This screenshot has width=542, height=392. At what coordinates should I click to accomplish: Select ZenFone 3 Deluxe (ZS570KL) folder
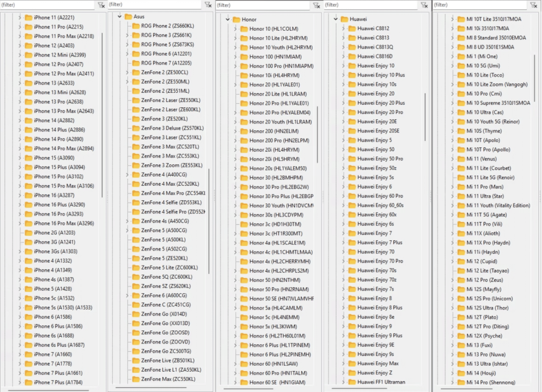172,128
